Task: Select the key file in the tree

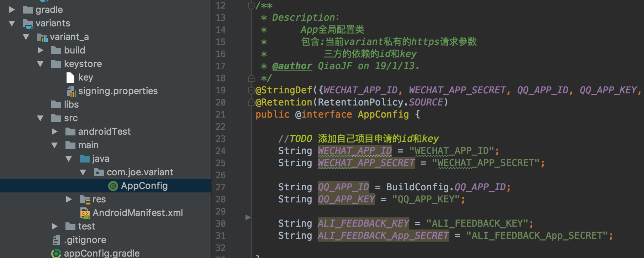Action: (x=86, y=77)
